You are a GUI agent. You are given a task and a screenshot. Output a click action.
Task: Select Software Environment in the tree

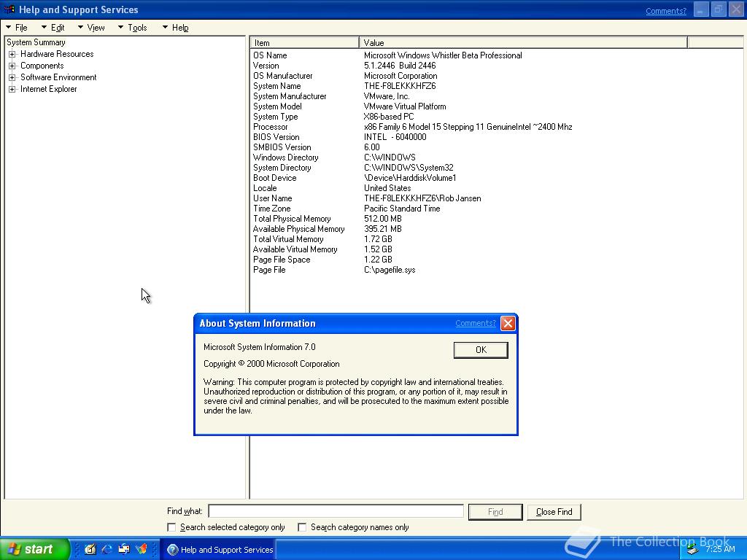58,77
